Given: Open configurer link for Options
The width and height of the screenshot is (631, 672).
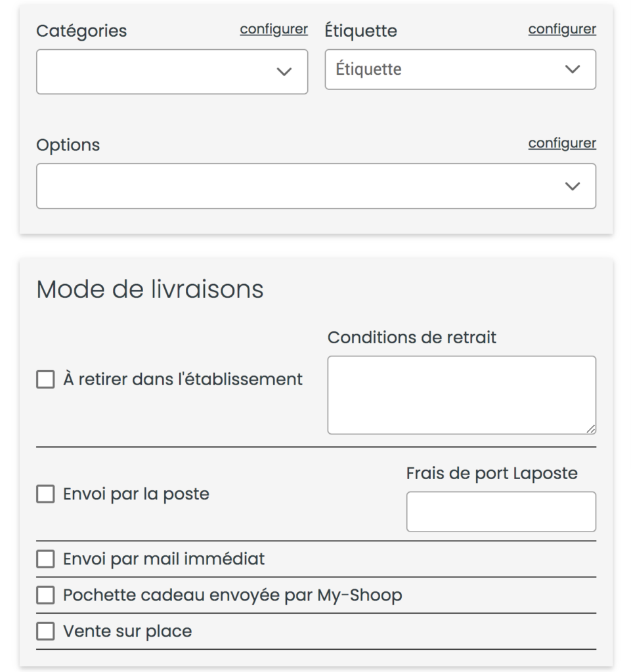Looking at the screenshot, I should [x=562, y=143].
